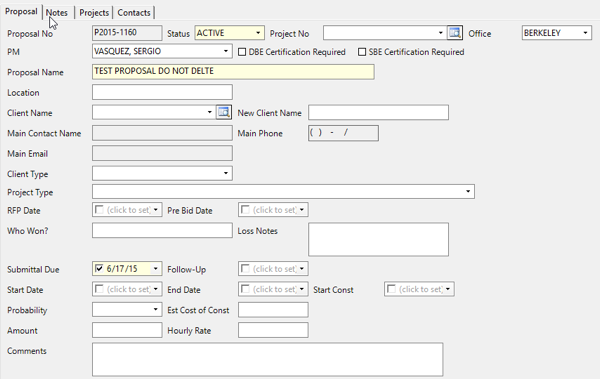Viewport: 600px width, 379px height.
Task: Tick the End Date checkbox
Action: (245, 289)
